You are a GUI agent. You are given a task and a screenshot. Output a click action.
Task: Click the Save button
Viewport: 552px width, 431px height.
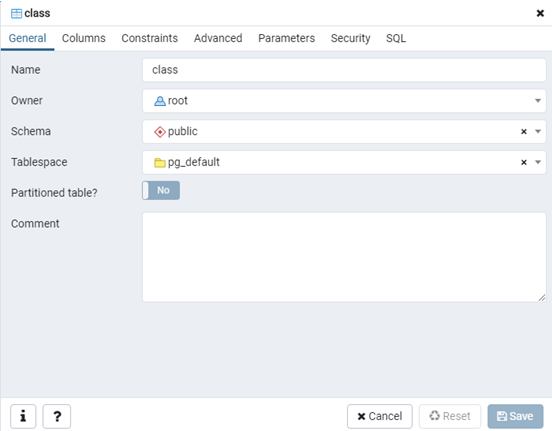[515, 416]
